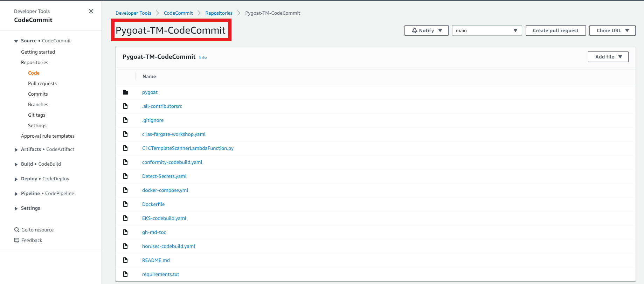Open Pull requests in sidebar
The height and width of the screenshot is (284, 644).
(42, 83)
